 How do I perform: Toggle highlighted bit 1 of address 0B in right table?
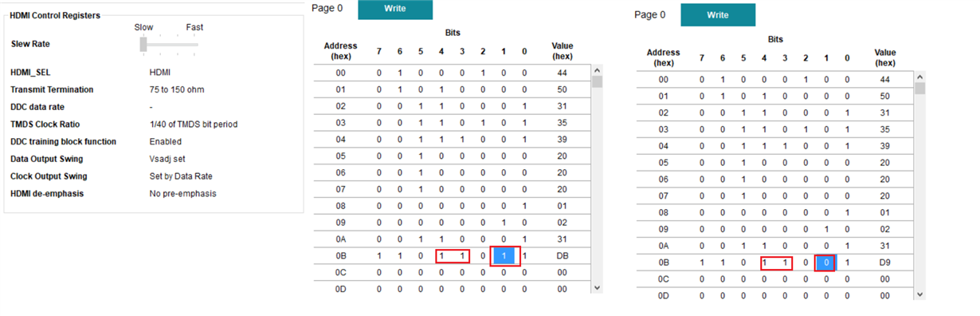826,262
